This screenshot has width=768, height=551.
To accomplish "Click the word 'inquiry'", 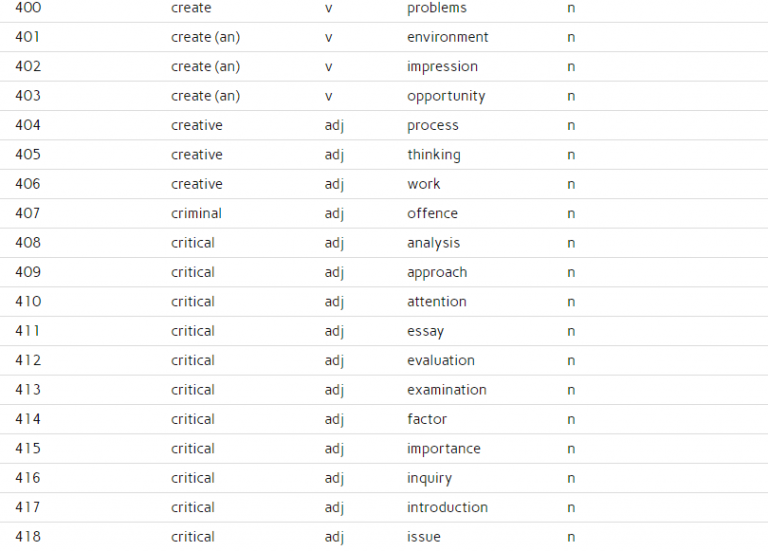I will click(x=429, y=478).
